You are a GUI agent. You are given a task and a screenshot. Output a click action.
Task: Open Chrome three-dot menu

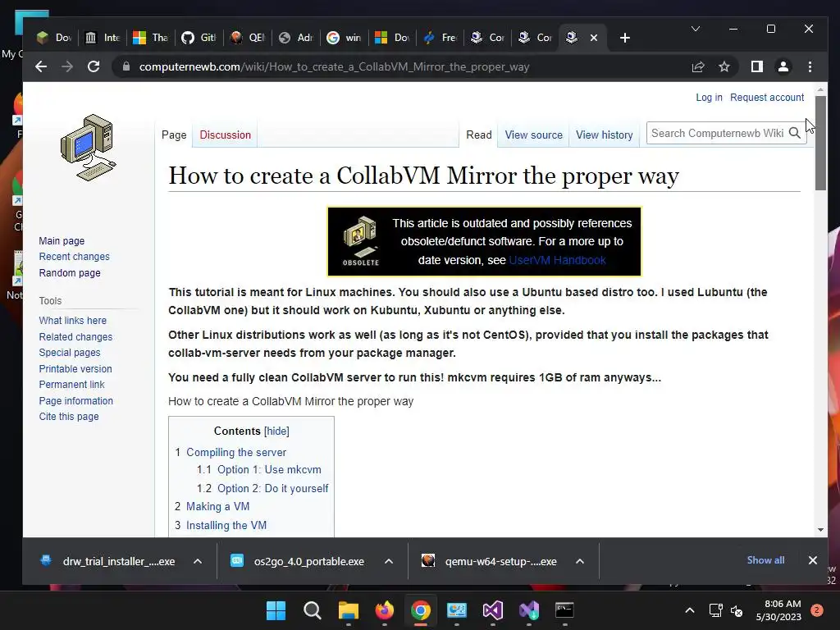(810, 66)
